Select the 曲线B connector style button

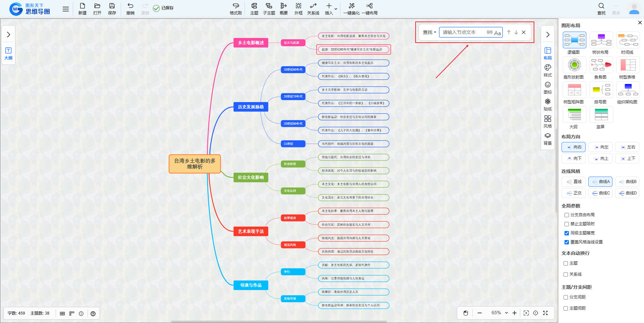[627, 182]
